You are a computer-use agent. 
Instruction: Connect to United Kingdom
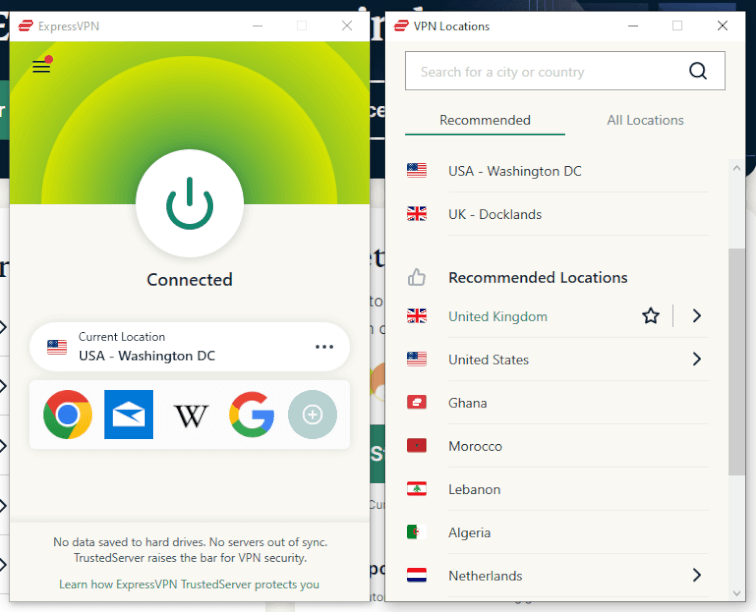point(498,316)
